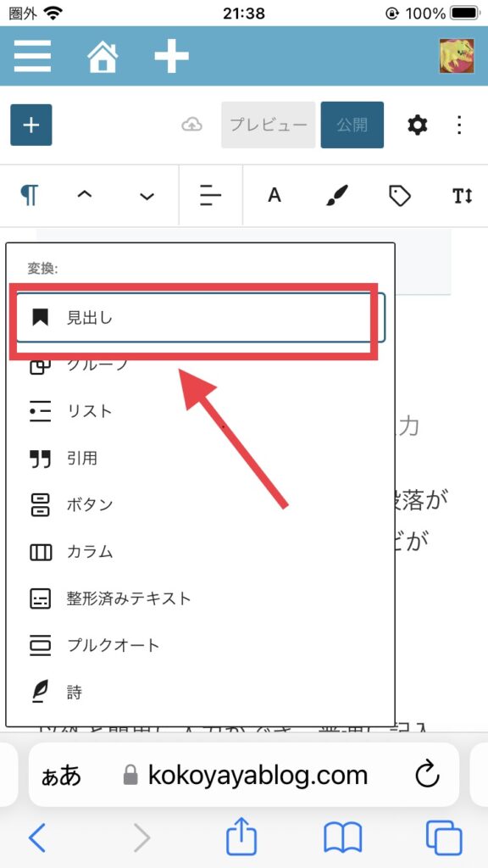488x868 pixels.
Task: Click the brush highlight marker icon
Action: point(337,196)
